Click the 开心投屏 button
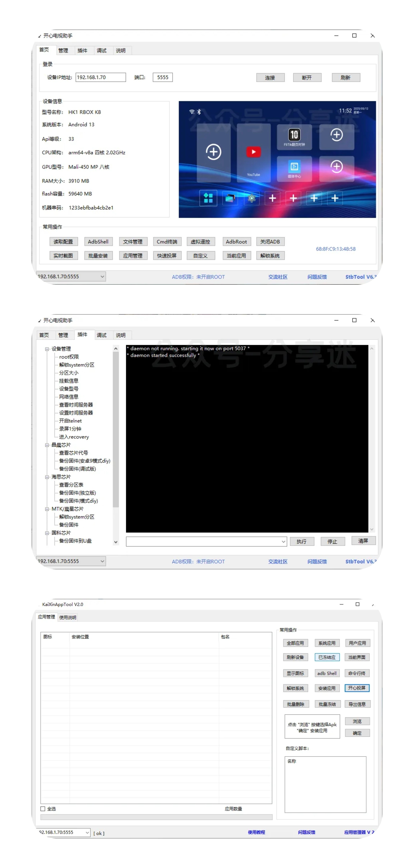Image resolution: width=414 pixels, height=868 pixels. (357, 688)
